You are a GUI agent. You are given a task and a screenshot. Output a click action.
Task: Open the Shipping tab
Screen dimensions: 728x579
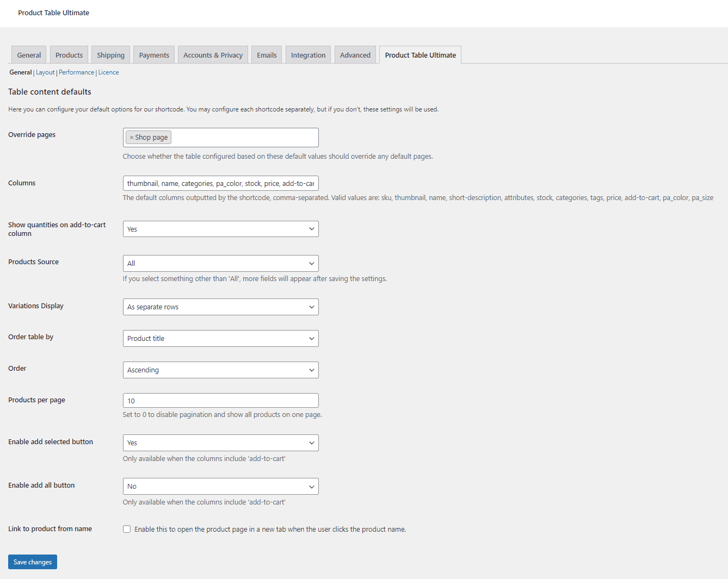110,55
